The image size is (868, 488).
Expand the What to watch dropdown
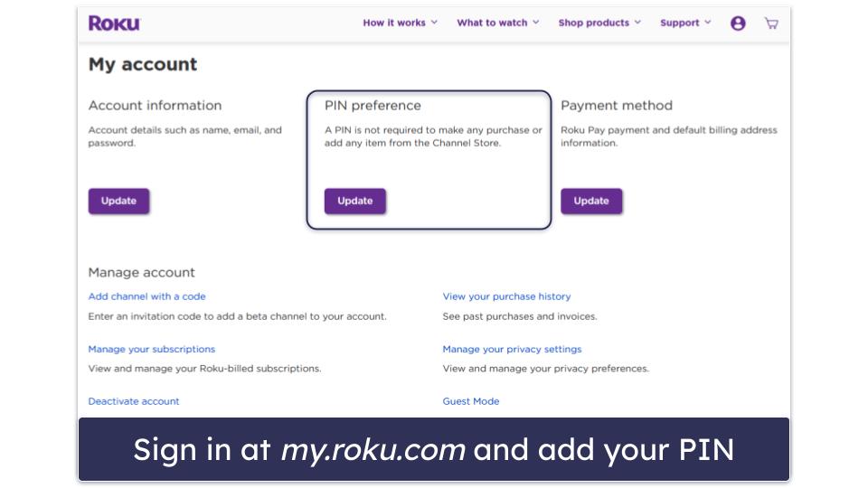point(497,23)
